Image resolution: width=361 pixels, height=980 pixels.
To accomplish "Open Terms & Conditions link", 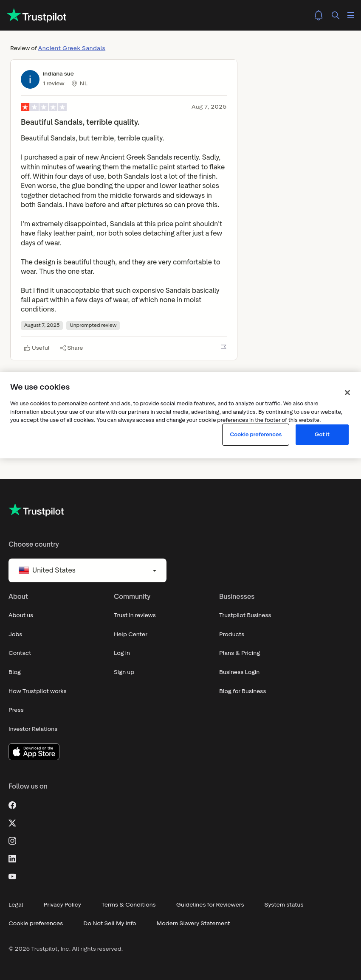I will (x=129, y=905).
